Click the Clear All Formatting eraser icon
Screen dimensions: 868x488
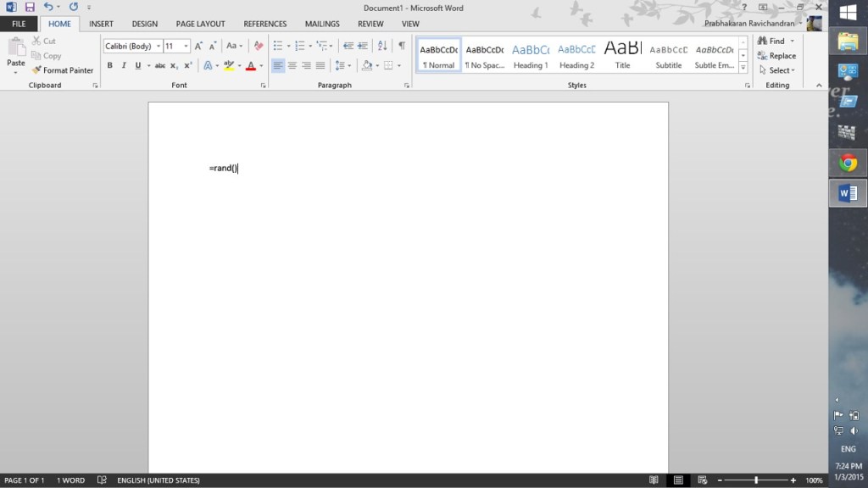coord(259,46)
